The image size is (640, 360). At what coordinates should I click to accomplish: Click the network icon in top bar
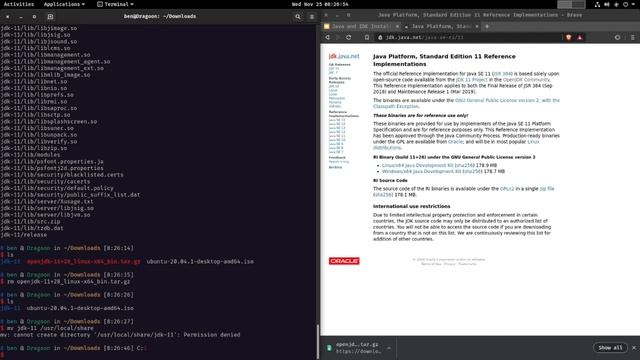point(598,4)
